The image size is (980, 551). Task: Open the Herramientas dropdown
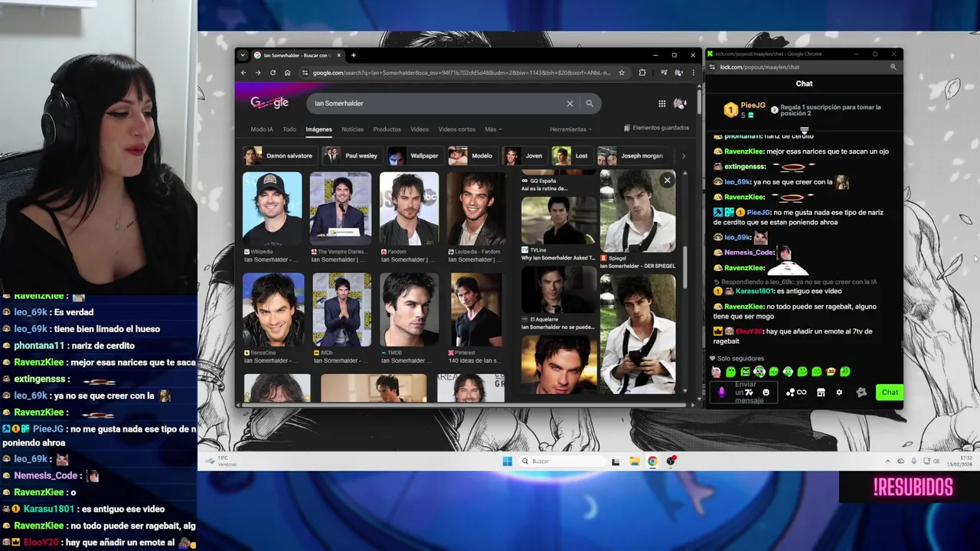tap(570, 129)
